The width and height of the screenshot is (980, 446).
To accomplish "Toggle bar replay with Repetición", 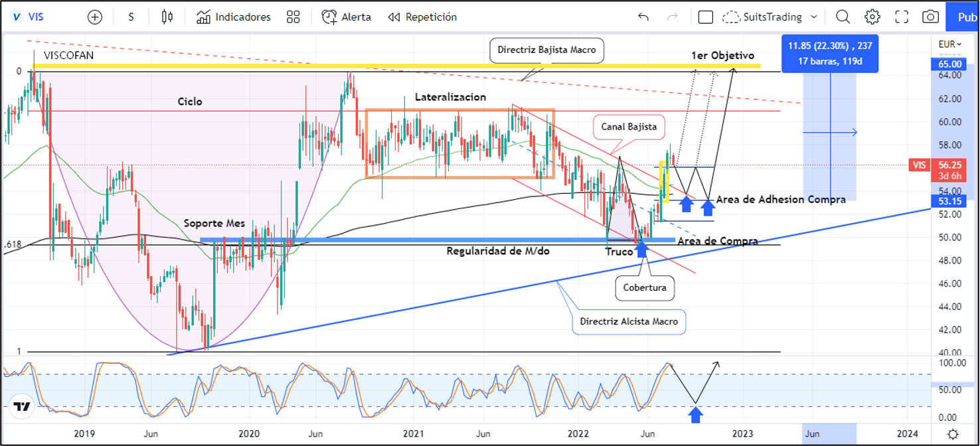I will pyautogui.click(x=422, y=17).
